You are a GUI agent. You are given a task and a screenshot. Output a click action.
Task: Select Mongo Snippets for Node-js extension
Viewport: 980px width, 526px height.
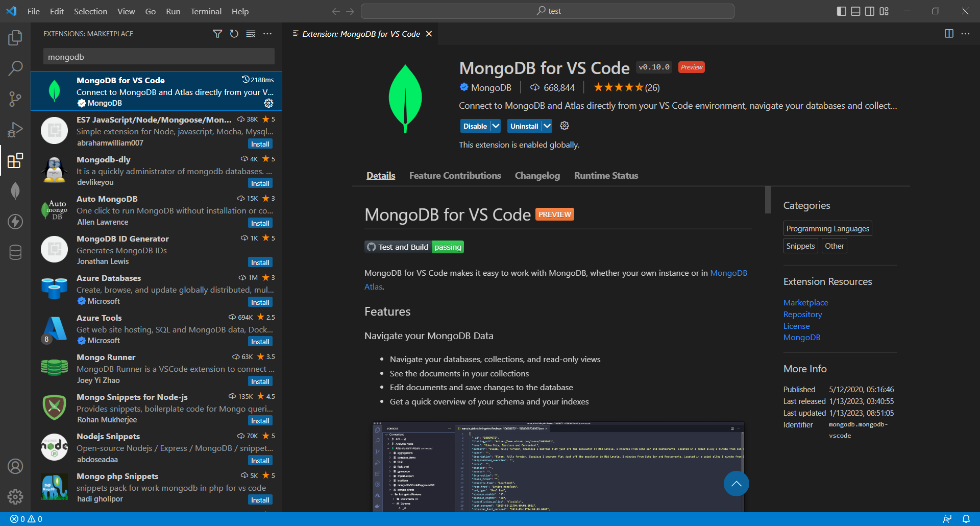click(x=156, y=409)
